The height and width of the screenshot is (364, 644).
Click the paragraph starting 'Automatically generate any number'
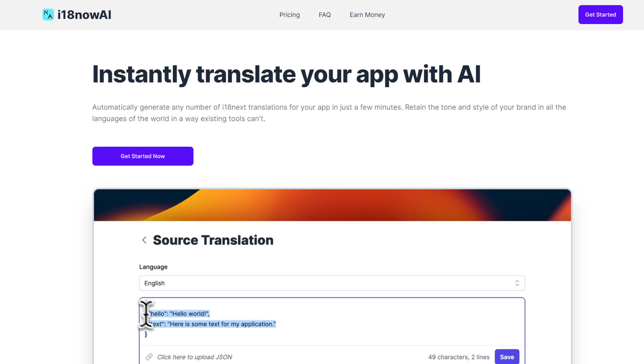point(329,113)
